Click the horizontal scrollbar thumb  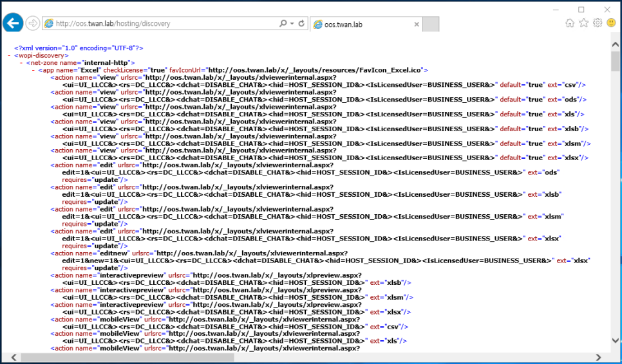[127, 358]
